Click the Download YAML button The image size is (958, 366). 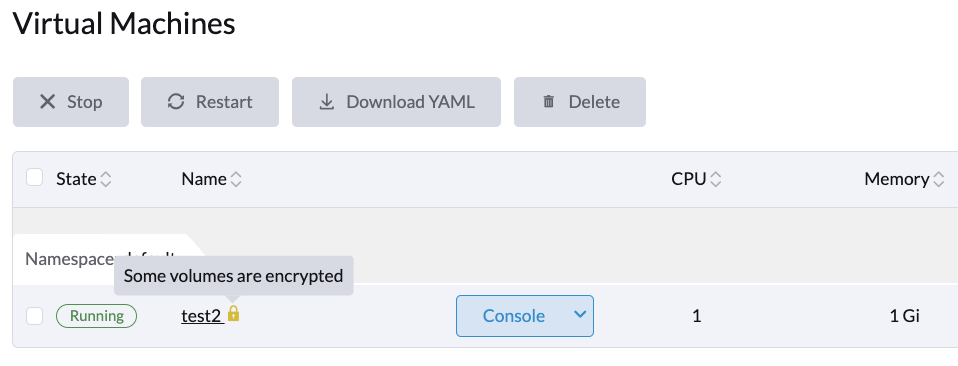(396, 102)
